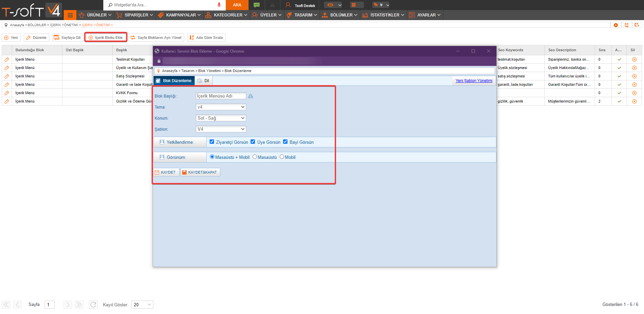Expand the ÜRÜNLER menu
Viewport: 644px width, 314px height.
point(95,15)
